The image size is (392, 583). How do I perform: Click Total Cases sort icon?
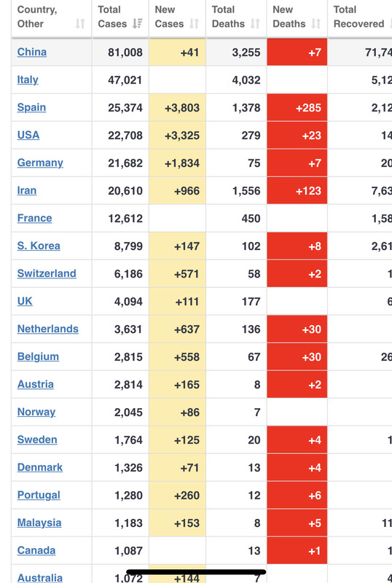[137, 24]
